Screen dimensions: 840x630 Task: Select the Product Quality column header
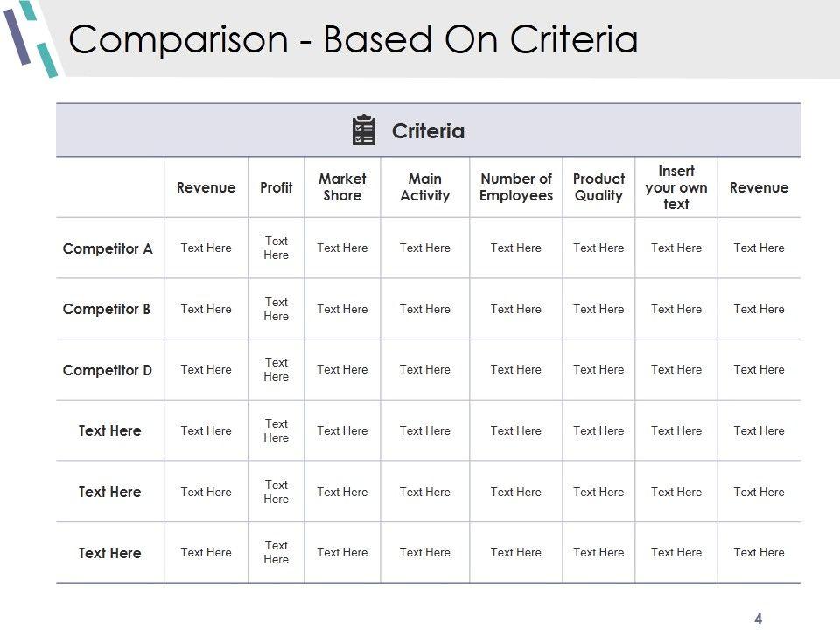(x=598, y=187)
